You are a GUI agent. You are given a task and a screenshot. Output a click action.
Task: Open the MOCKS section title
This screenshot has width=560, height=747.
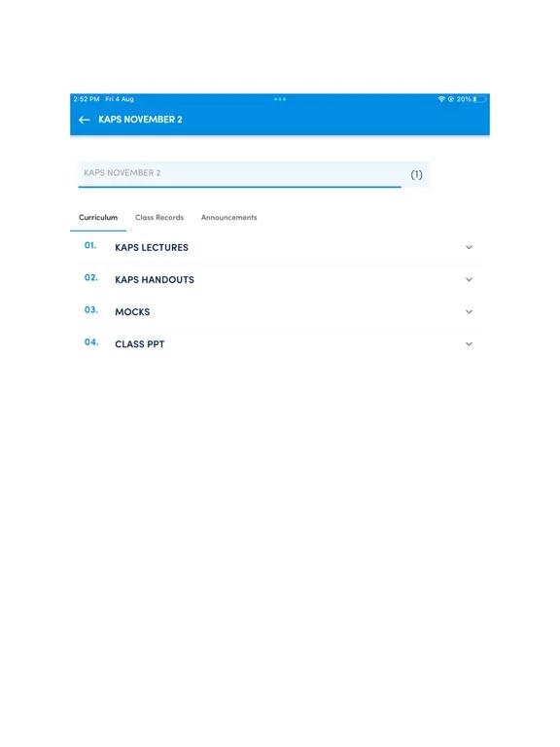pyautogui.click(x=132, y=312)
